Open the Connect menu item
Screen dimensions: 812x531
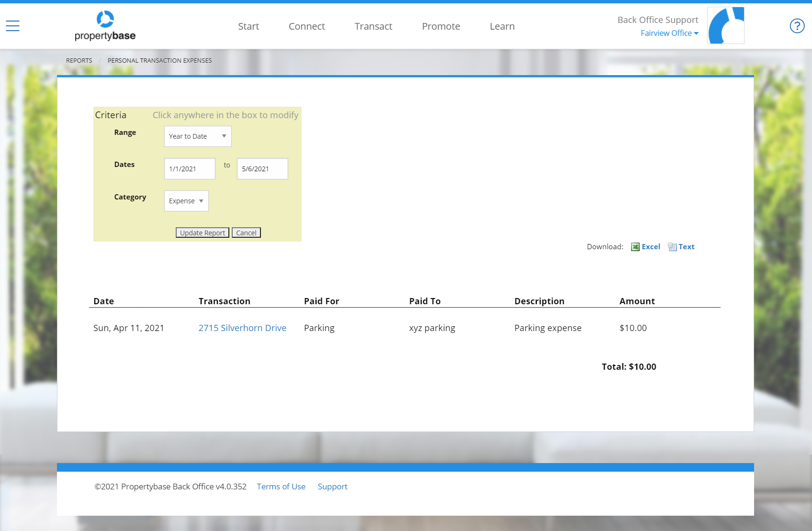click(x=306, y=26)
